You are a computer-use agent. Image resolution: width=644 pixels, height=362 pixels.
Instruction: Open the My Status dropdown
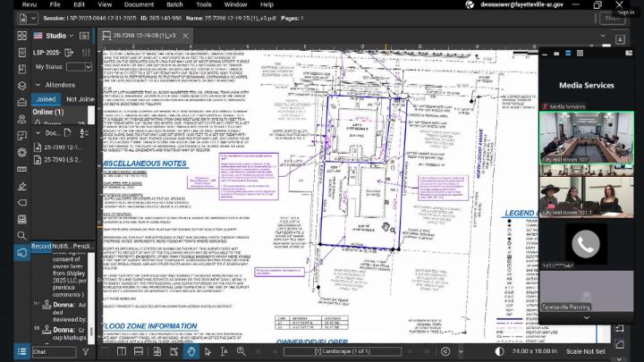pos(79,67)
